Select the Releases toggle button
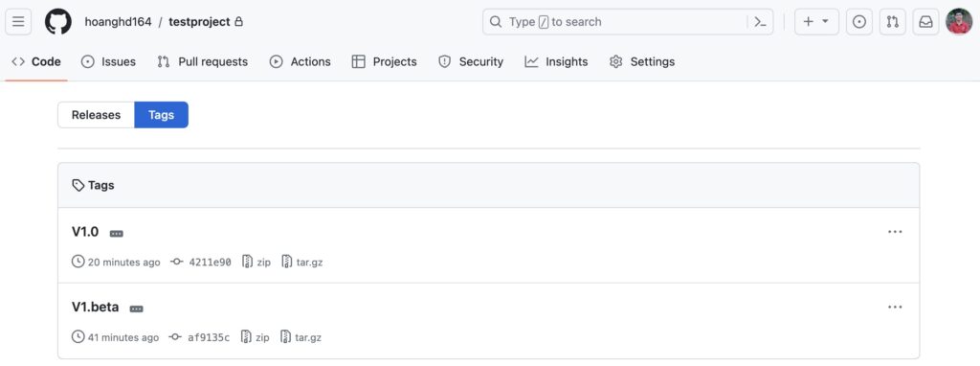Image resolution: width=980 pixels, height=366 pixels. pos(97,115)
